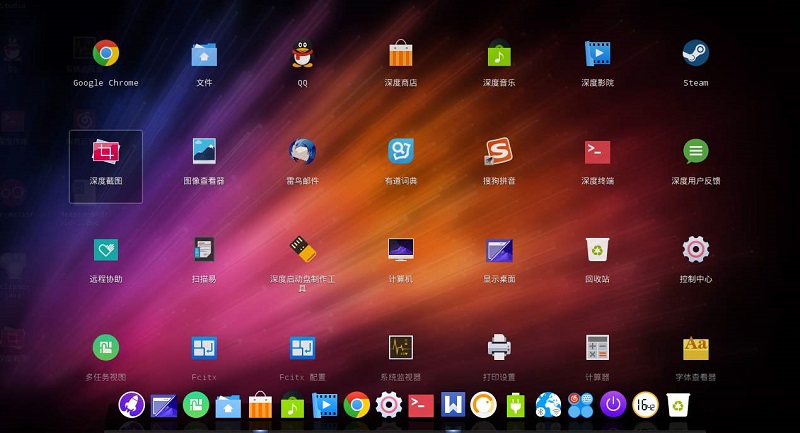This screenshot has height=433, width=800.
Task: Open 回收站 in the launcher grid
Action: pos(597,250)
